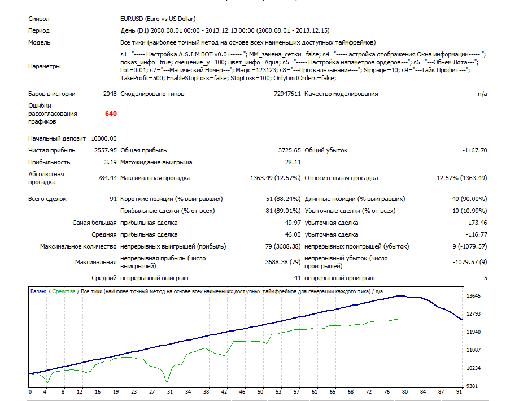Click the net profit value "2557.95"
Screen dimensions: 532x401
106,150
